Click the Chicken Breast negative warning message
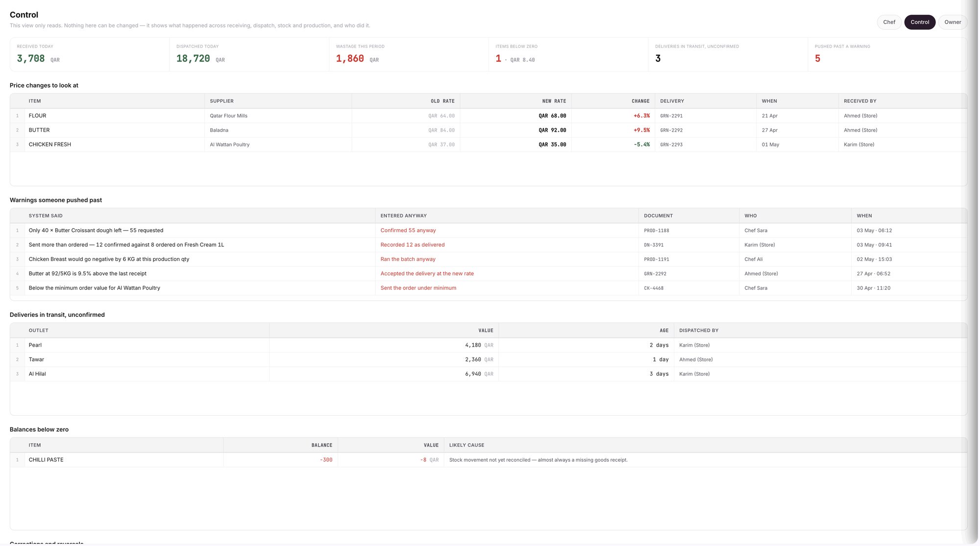 pos(109,260)
